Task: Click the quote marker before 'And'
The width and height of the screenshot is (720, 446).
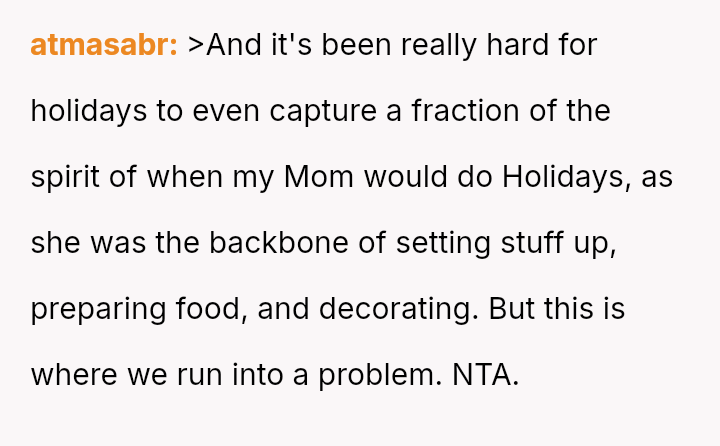Action: point(196,45)
